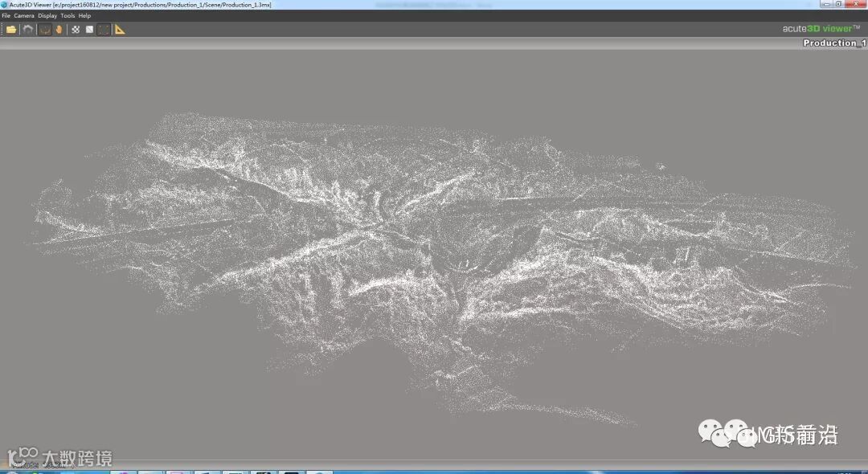
Task: Minimize the Acute3D Viewer window
Action: [x=827, y=4]
